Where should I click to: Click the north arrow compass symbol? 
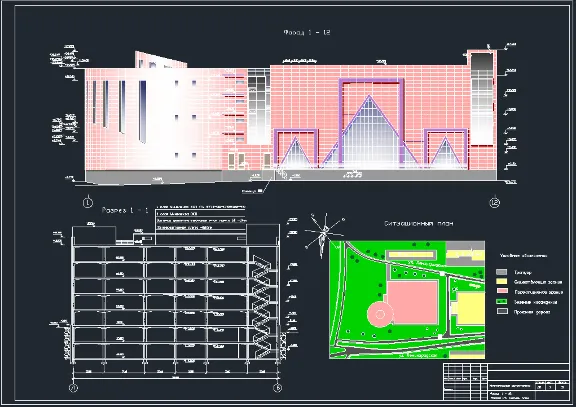click(325, 234)
